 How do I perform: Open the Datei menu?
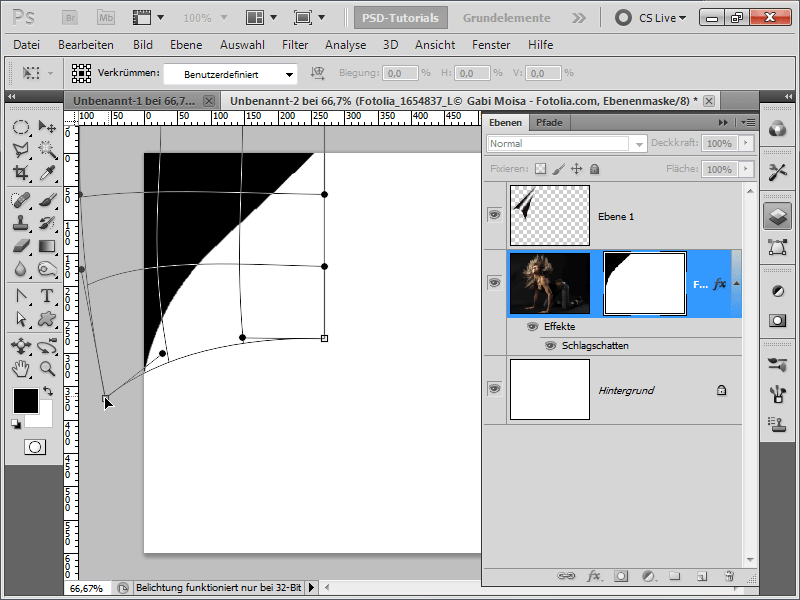[27, 45]
